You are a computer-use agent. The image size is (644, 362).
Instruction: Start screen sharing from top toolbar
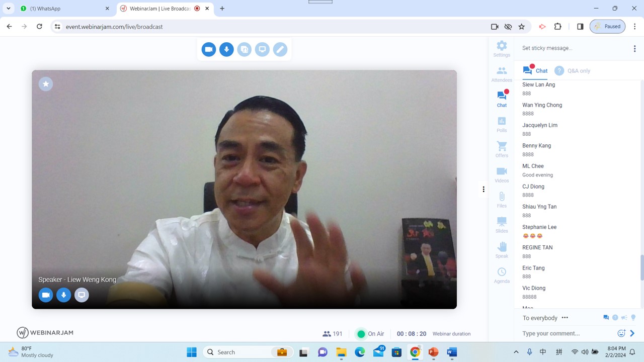[x=262, y=49]
